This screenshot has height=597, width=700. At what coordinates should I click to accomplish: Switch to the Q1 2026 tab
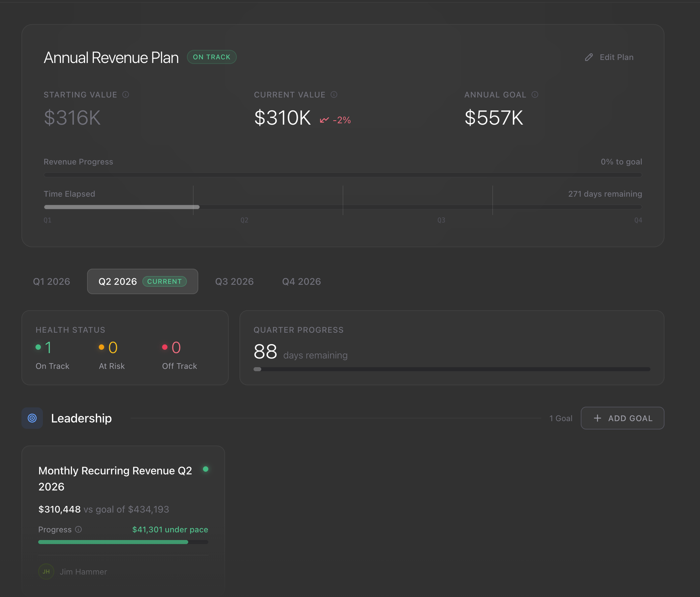coord(51,281)
